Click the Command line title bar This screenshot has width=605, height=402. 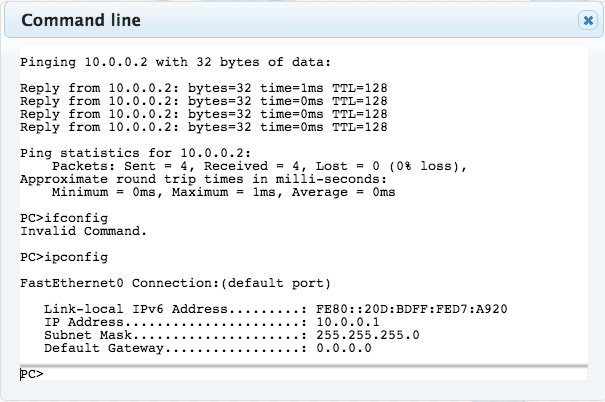304,20
